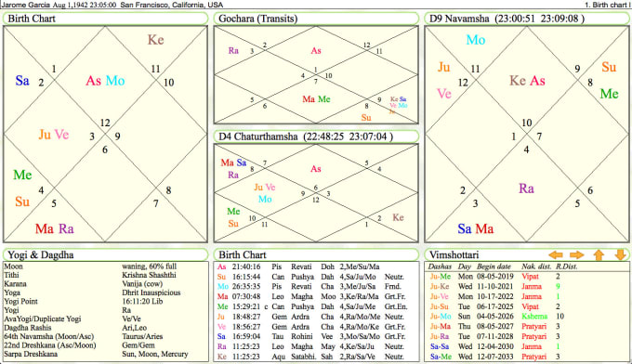Select the Ju-Ke dasha row
This screenshot has height=364, width=632.
(528, 287)
